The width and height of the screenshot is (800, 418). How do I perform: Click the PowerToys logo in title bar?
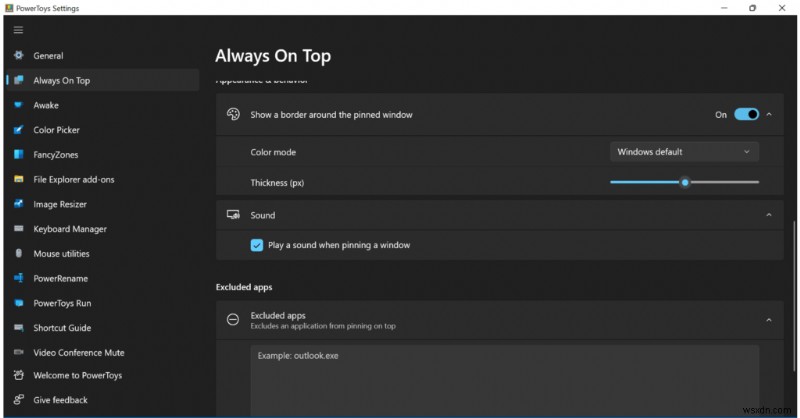pos(9,8)
